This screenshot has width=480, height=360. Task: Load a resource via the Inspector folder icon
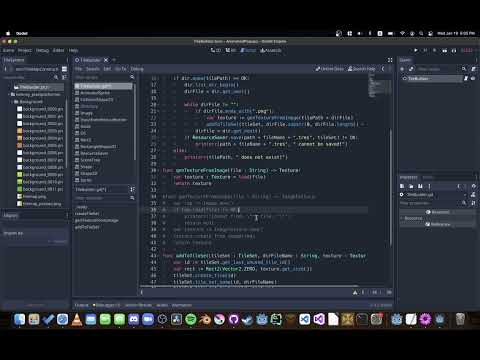[411, 186]
